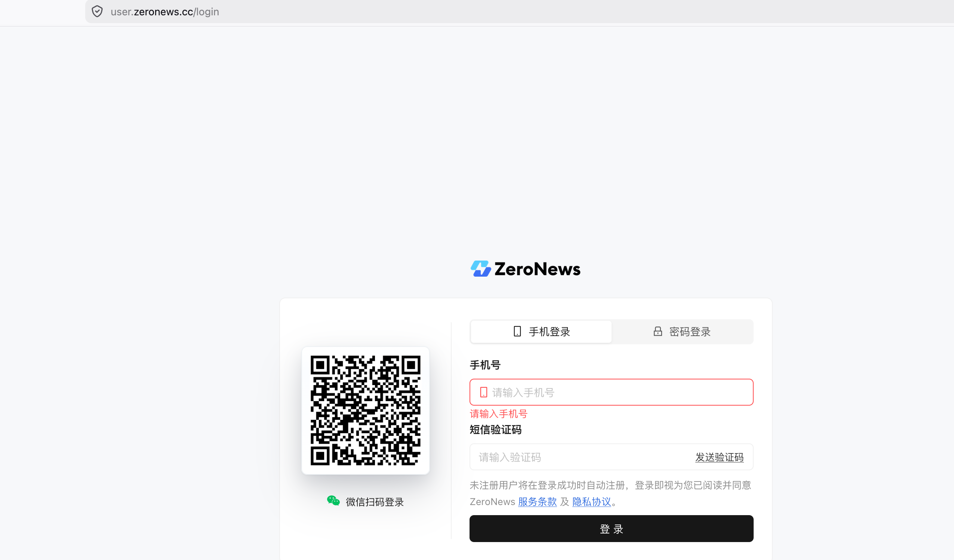The image size is (954, 560).
Task: Switch to the 密码登录 tab
Action: tap(682, 332)
